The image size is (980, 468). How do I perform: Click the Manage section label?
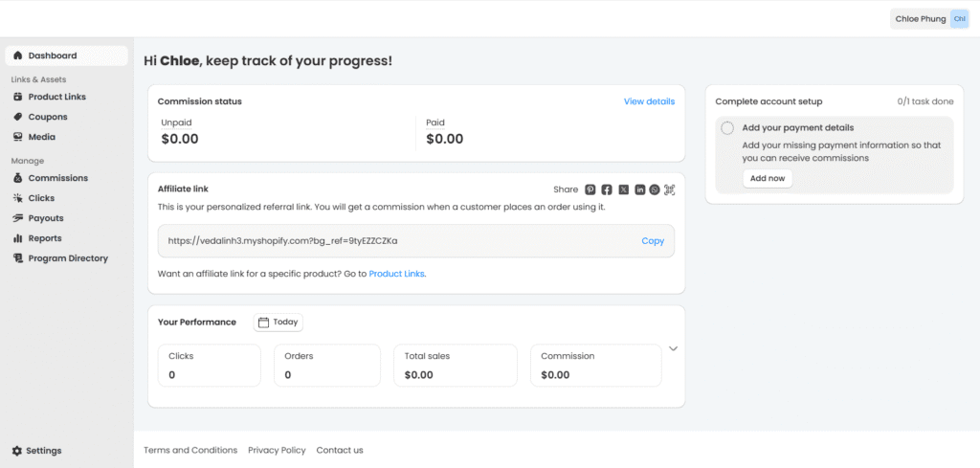click(28, 161)
